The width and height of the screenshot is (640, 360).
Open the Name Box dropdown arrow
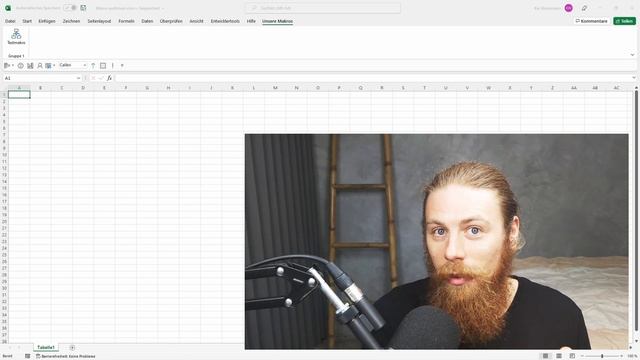tap(78, 78)
